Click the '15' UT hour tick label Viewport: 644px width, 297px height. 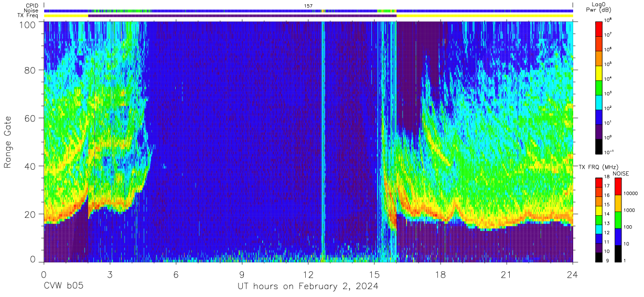coord(374,274)
